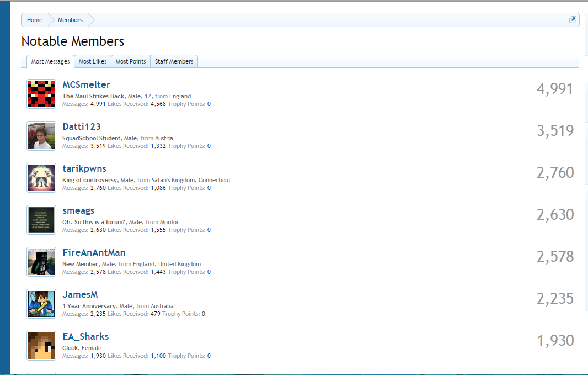
Task: Click 'SquadSchool Student' user title
Action: click(x=92, y=139)
